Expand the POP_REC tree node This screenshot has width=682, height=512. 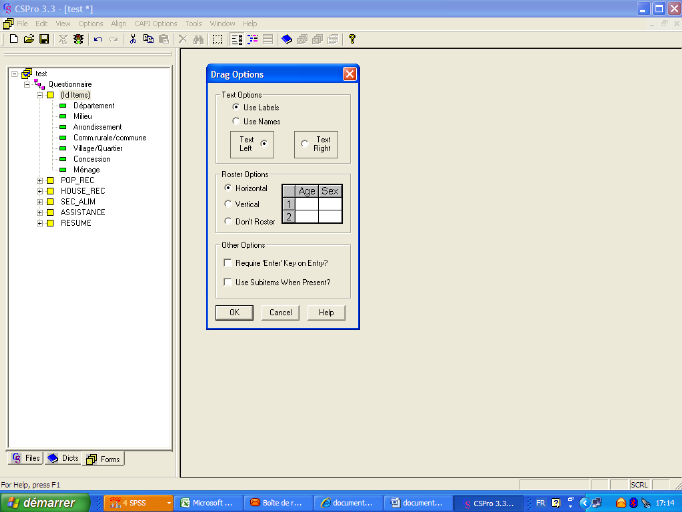click(40, 180)
